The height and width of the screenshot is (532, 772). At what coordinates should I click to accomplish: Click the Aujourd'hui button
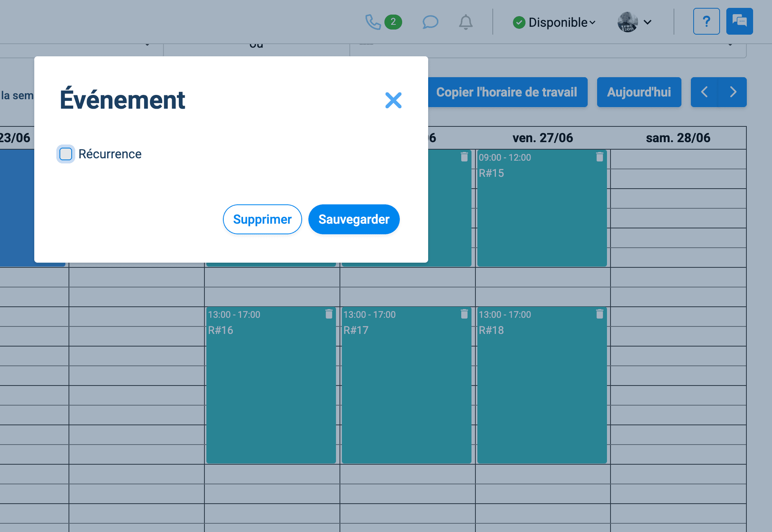pyautogui.click(x=639, y=92)
